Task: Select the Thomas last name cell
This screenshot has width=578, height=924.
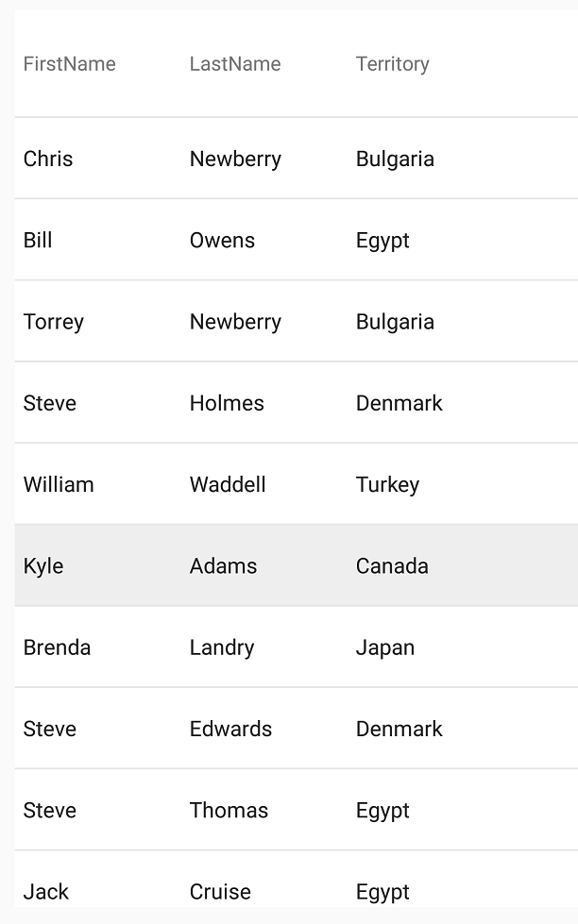Action: 229,810
